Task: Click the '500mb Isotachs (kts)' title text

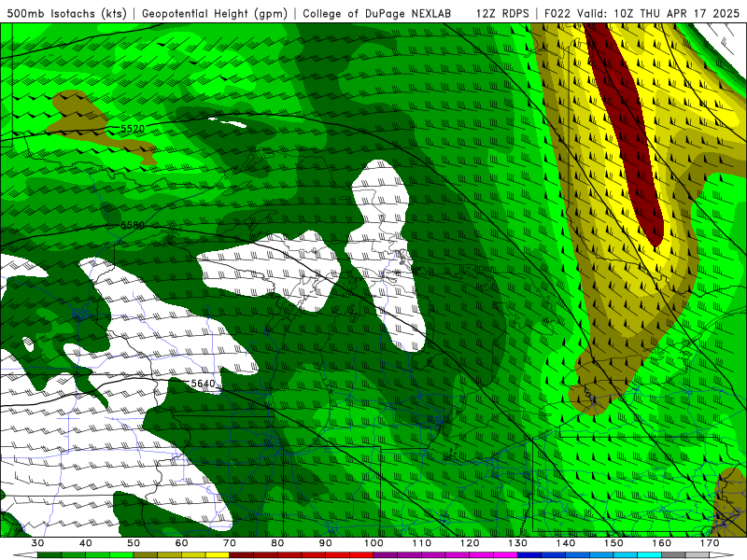Action: (67, 13)
